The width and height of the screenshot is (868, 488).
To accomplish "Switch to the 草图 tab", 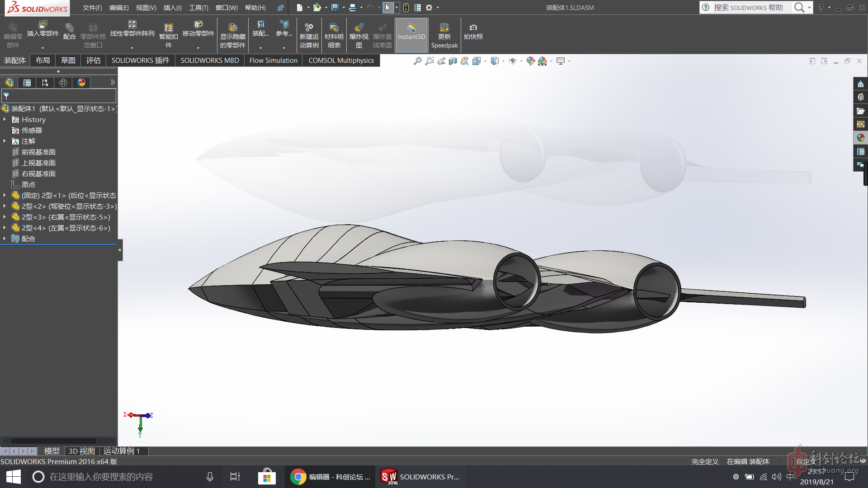I will click(x=68, y=61).
